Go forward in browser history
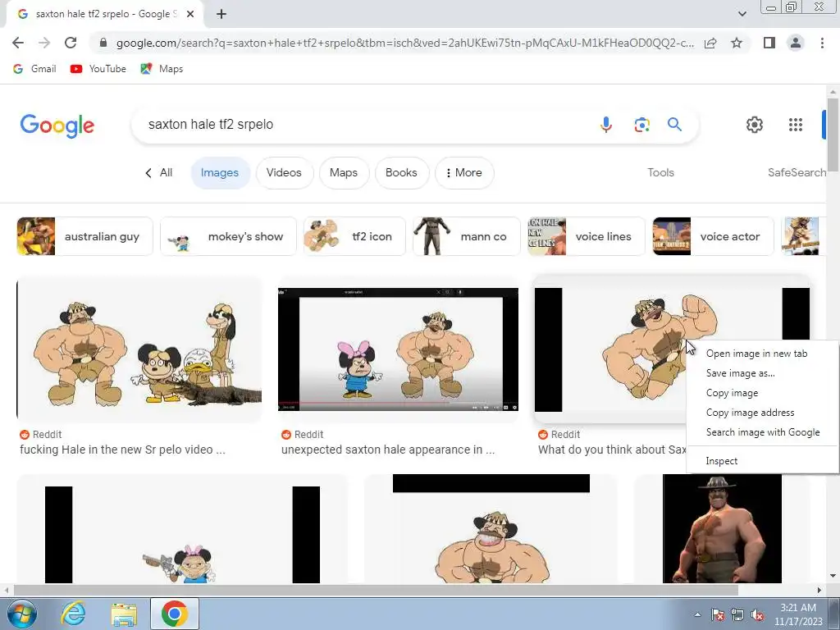 (x=44, y=43)
